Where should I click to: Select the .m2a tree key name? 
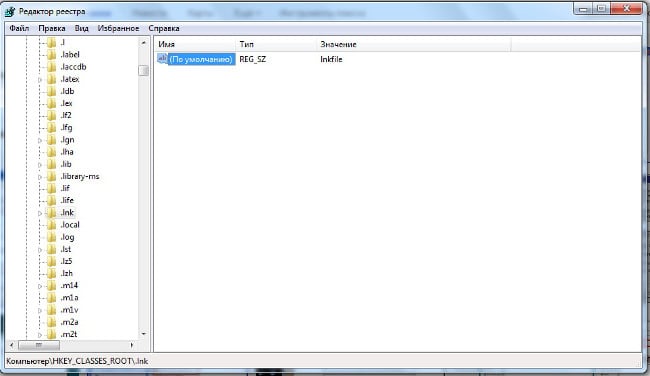pos(69,322)
